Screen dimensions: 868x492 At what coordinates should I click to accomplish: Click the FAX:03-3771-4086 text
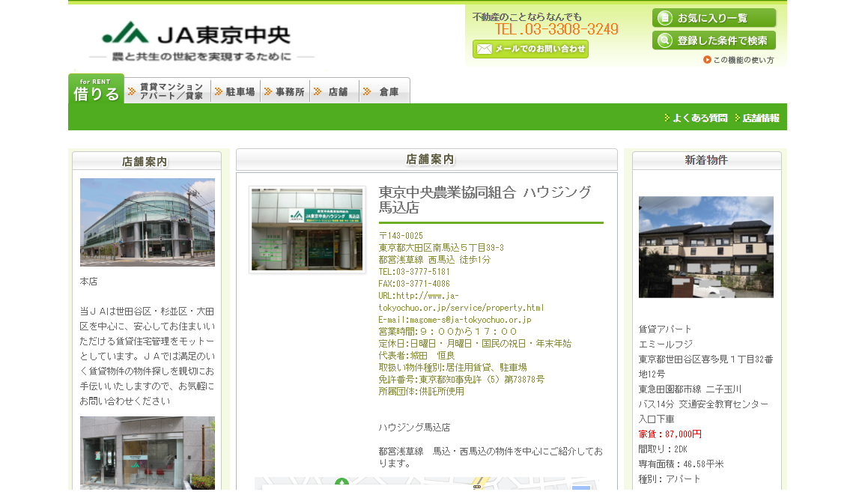[414, 284]
